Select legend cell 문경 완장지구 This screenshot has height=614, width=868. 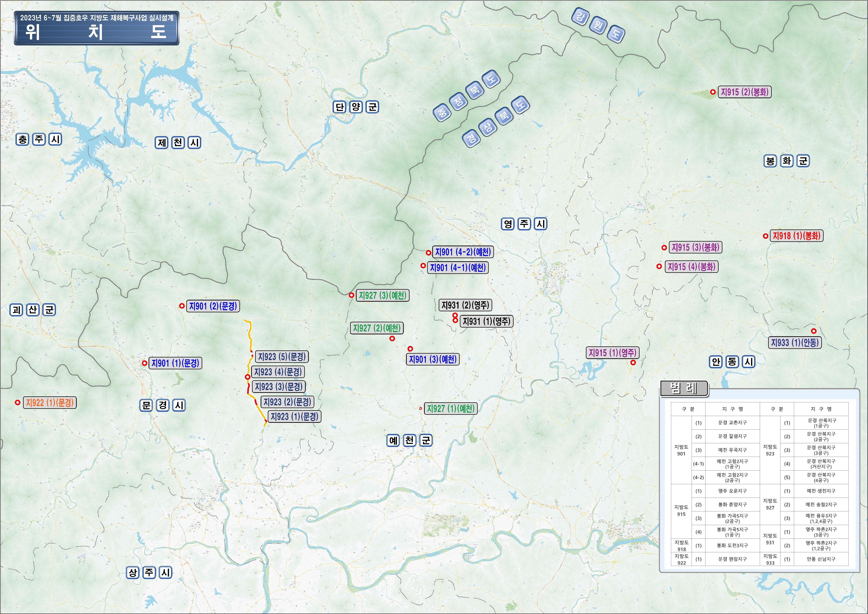(x=732, y=559)
